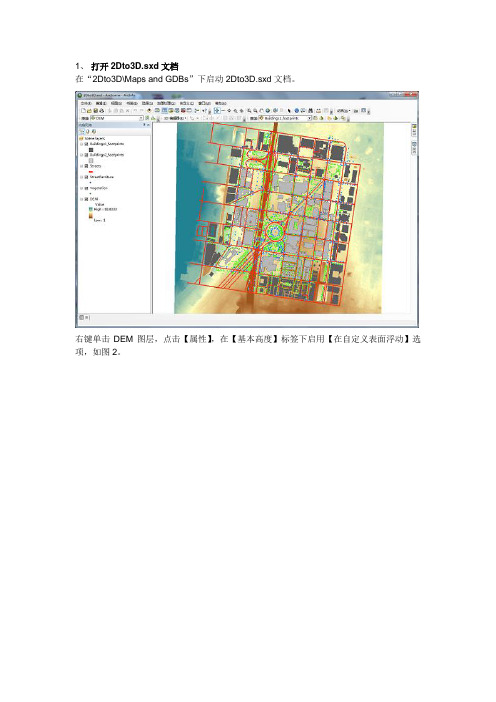Select the black arrow Select Elements tool
496x702 pixels.
pyautogui.click(x=289, y=111)
